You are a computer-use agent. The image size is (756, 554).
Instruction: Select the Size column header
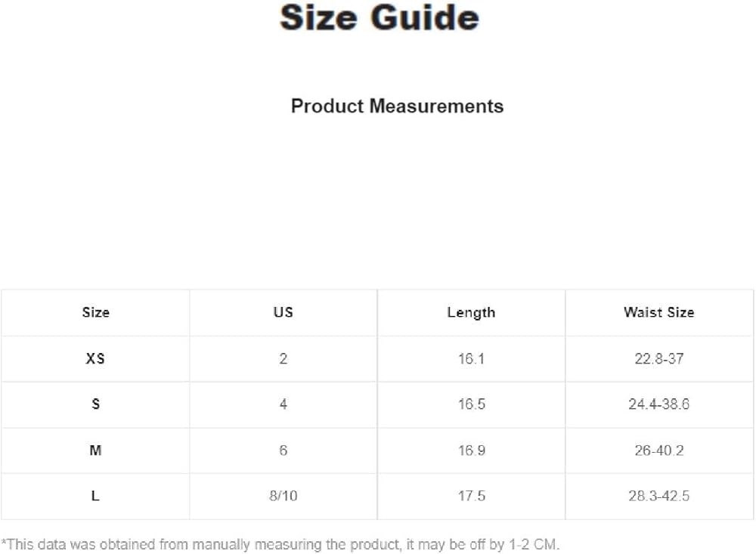click(x=95, y=312)
